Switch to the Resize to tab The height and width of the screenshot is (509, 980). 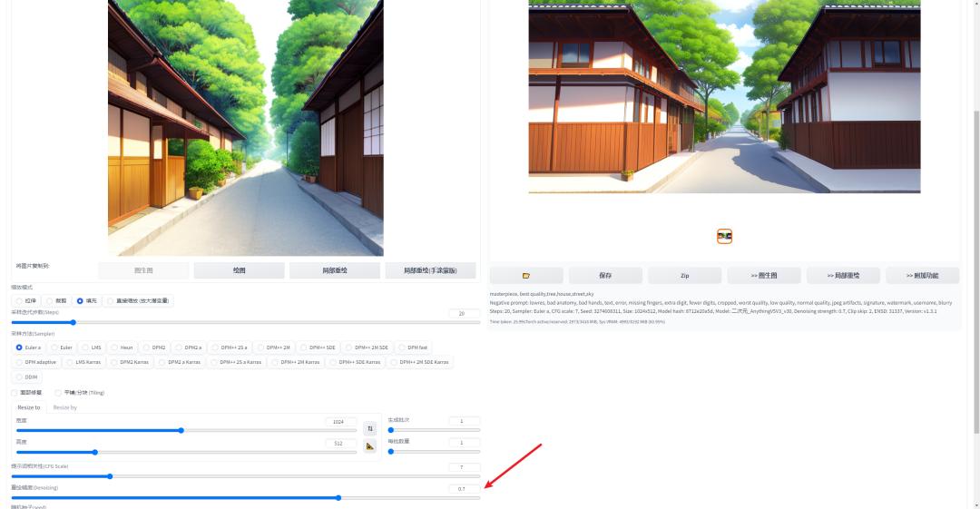29,407
